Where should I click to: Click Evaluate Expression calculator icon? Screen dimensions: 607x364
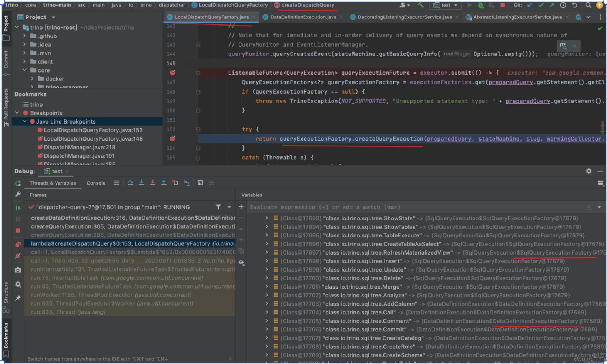click(x=200, y=183)
